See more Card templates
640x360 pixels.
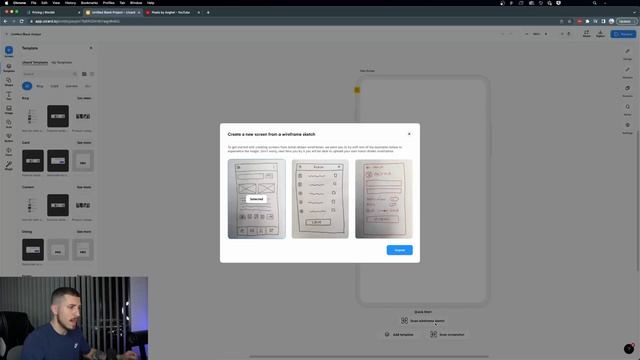tap(84, 142)
